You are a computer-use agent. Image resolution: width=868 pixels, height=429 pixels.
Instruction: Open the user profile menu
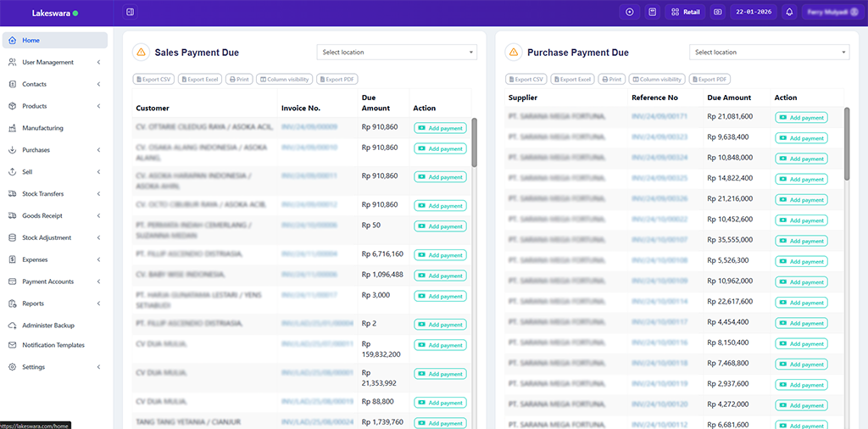point(826,12)
